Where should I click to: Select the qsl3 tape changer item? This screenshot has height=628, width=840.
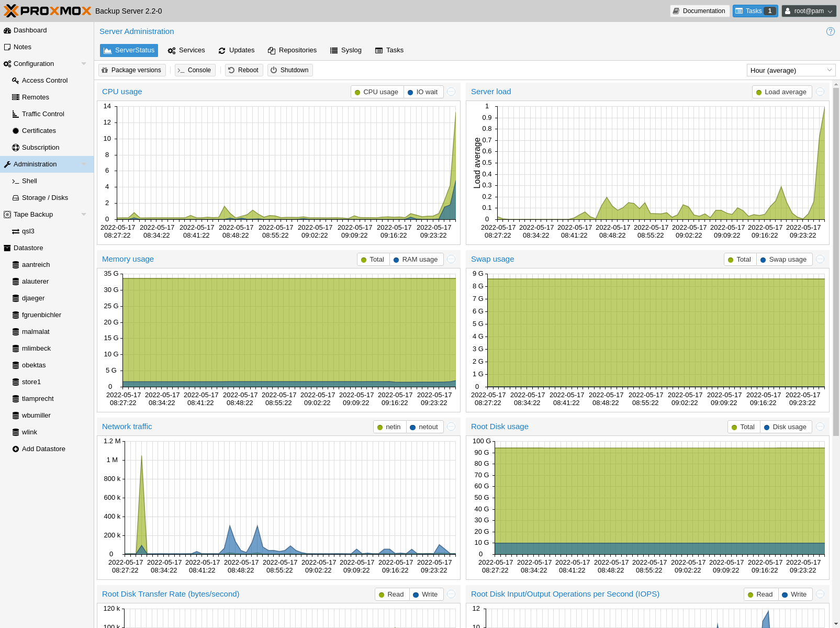coord(28,231)
